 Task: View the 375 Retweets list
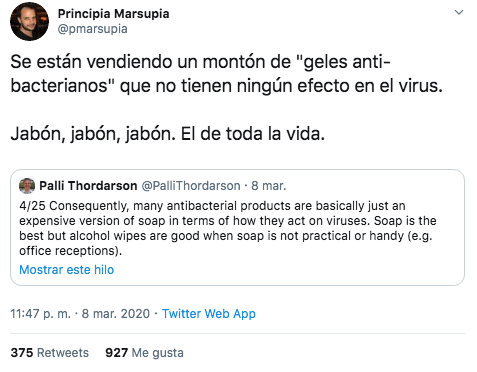(50, 353)
